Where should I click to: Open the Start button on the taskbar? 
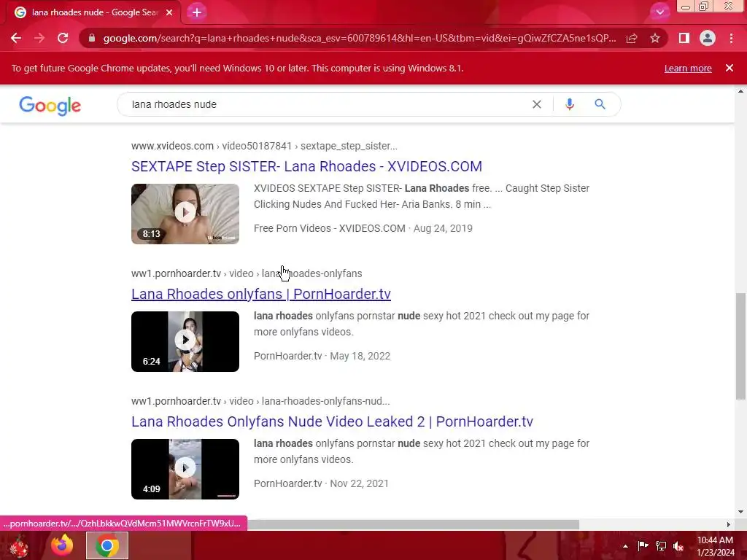19,545
